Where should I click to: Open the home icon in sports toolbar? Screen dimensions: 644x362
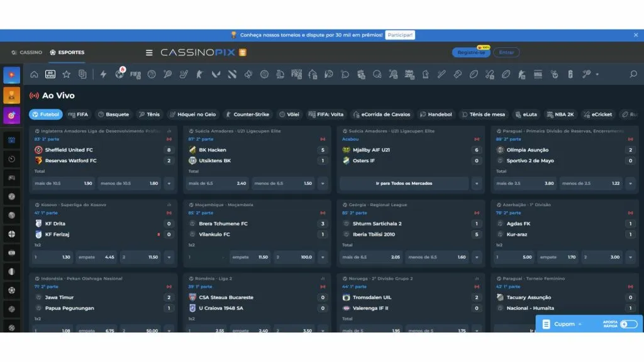[34, 74]
